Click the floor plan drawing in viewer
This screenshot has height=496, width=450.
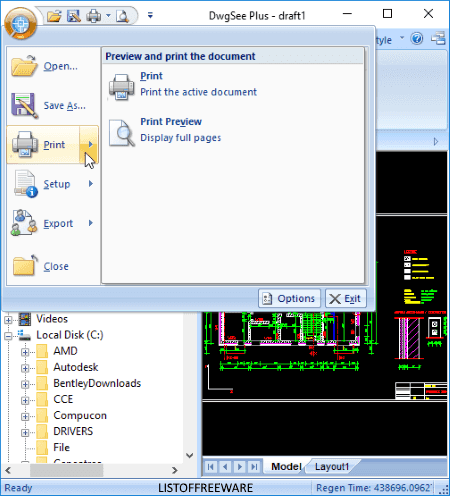288,340
